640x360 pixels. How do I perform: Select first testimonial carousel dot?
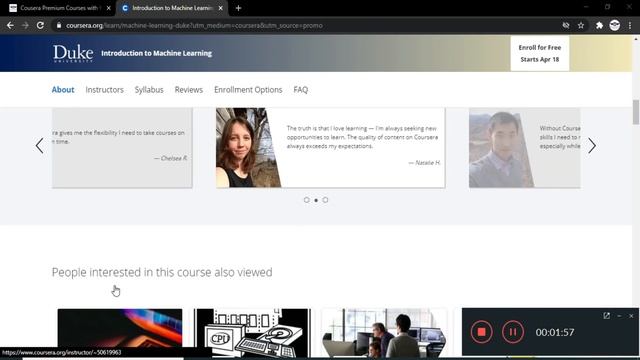pyautogui.click(x=307, y=200)
